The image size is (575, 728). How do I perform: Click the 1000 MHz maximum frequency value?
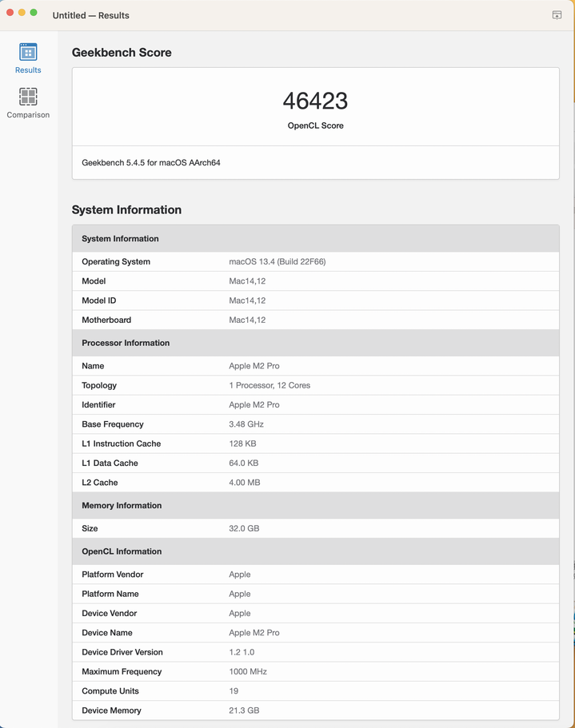coord(248,672)
